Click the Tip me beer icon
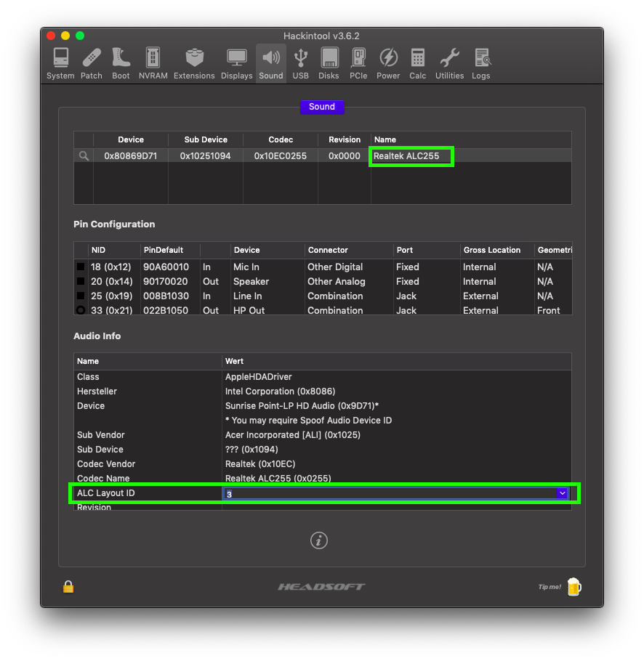Image resolution: width=644 pixels, height=661 pixels. [574, 586]
